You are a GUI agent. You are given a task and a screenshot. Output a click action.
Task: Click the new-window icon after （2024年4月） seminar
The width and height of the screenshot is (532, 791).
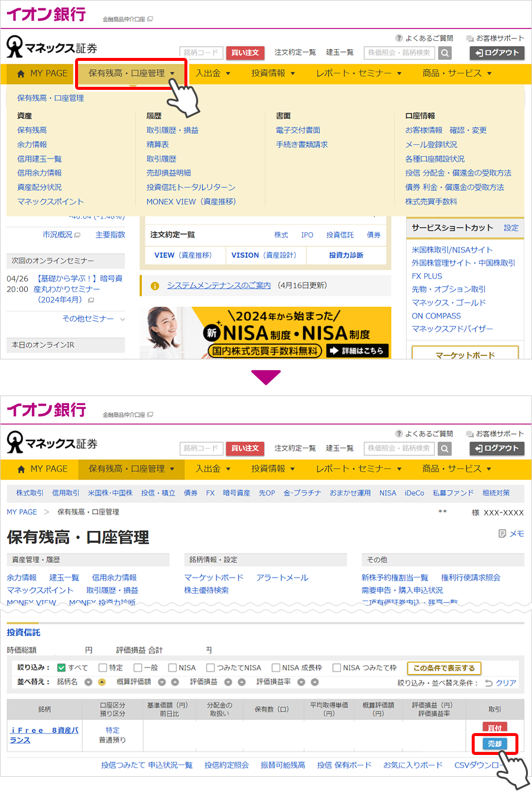pos(91,300)
